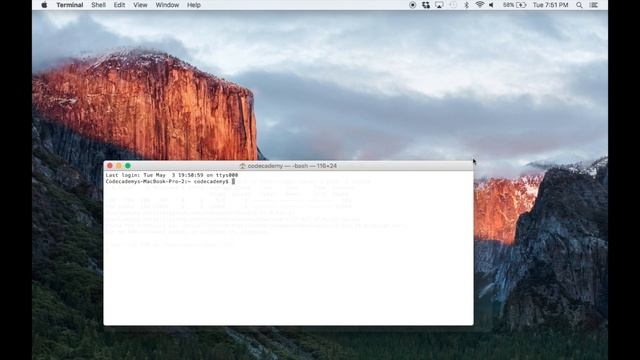Open Notification Center icon
640x360 pixels.
594,5
